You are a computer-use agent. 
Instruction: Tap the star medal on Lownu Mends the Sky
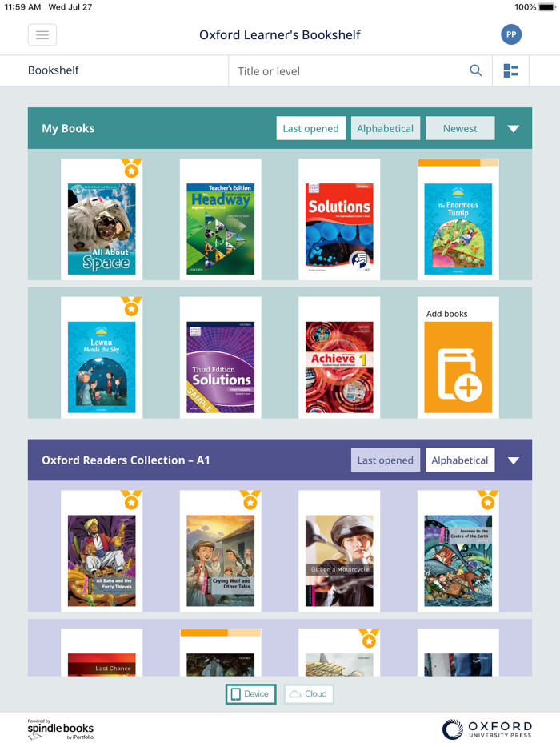[x=131, y=307]
